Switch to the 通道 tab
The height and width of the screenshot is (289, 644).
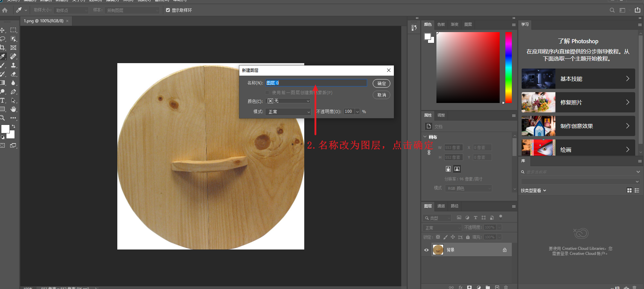pos(441,206)
